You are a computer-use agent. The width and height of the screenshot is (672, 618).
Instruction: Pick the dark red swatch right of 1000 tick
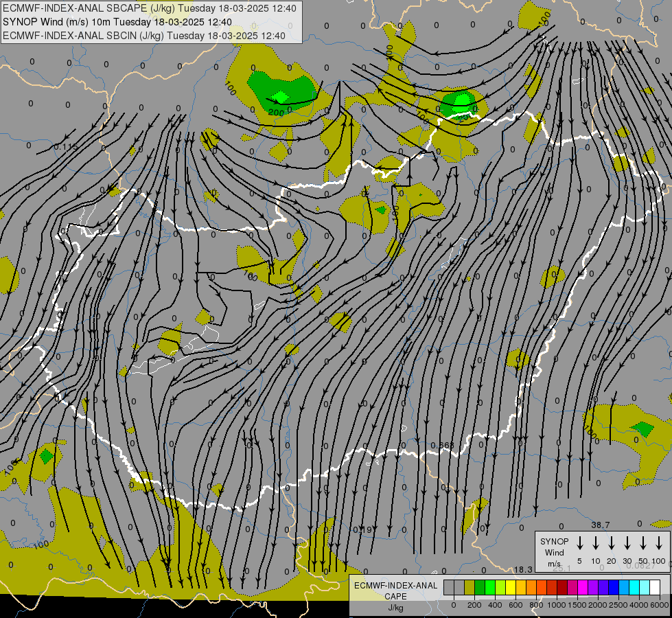562,588
